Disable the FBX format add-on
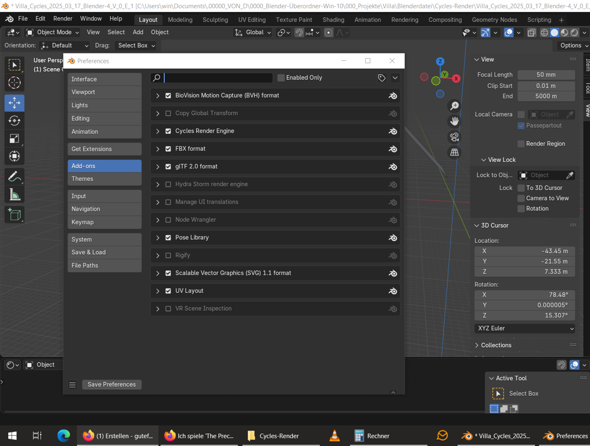 [x=168, y=149]
